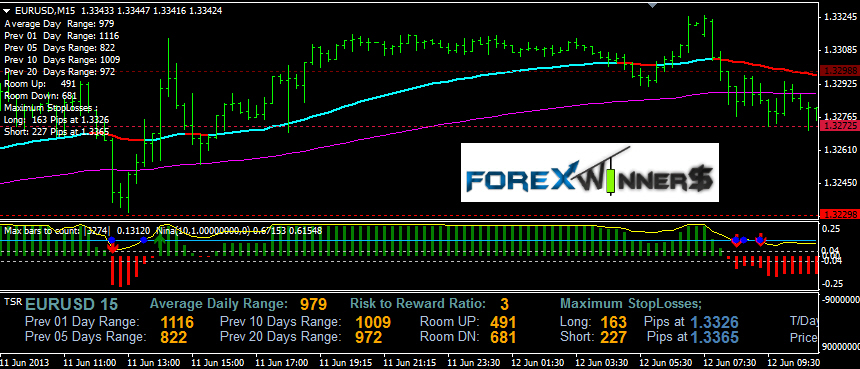Select overlay line "Average Day Range: 979"

pos(58,24)
